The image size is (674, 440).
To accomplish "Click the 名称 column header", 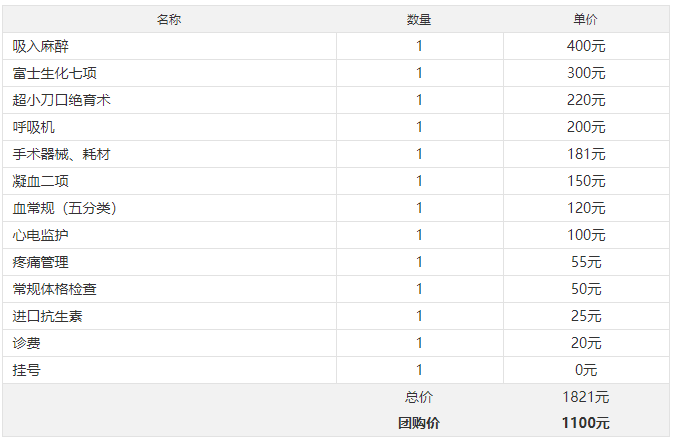I will click(x=169, y=19).
